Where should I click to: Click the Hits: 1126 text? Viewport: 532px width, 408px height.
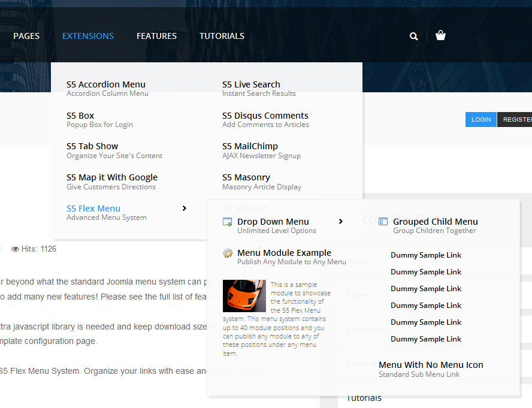39,249
